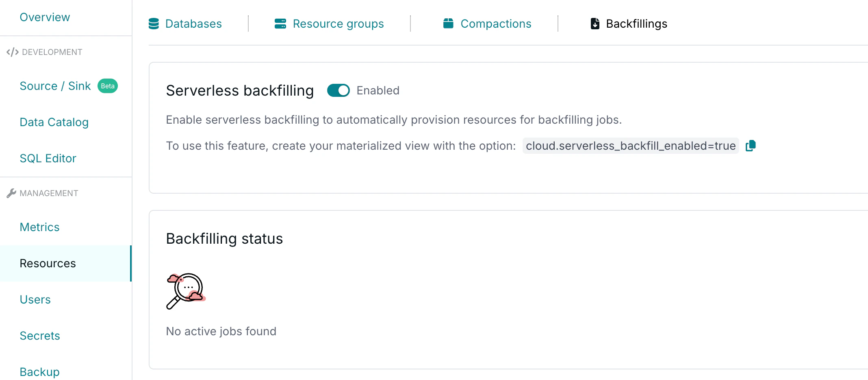The height and width of the screenshot is (380, 868).
Task: Click the Development code brackets icon
Action: point(13,52)
